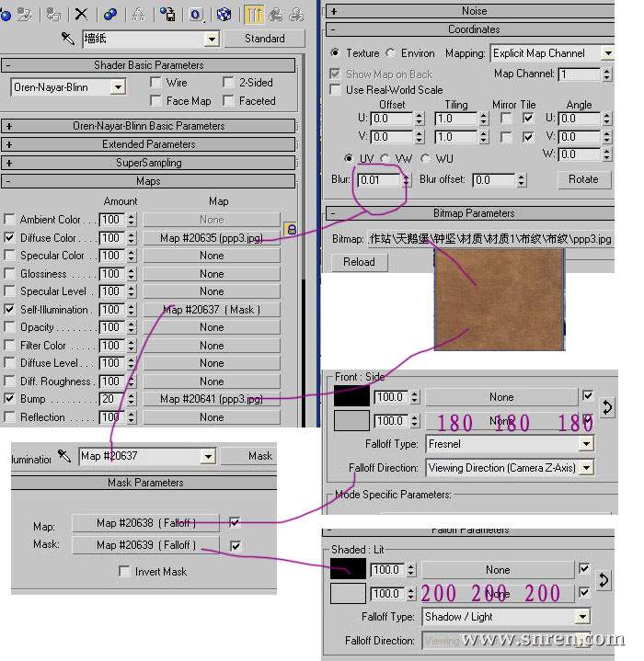The height and width of the screenshot is (661, 644).
Task: Select the Environ mapping radio button
Action: [x=391, y=53]
